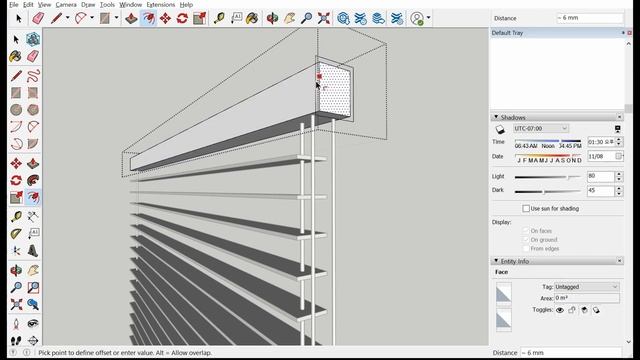Toggle entity visibility eye icon
This screenshot has width=640, height=360.
coord(560,310)
